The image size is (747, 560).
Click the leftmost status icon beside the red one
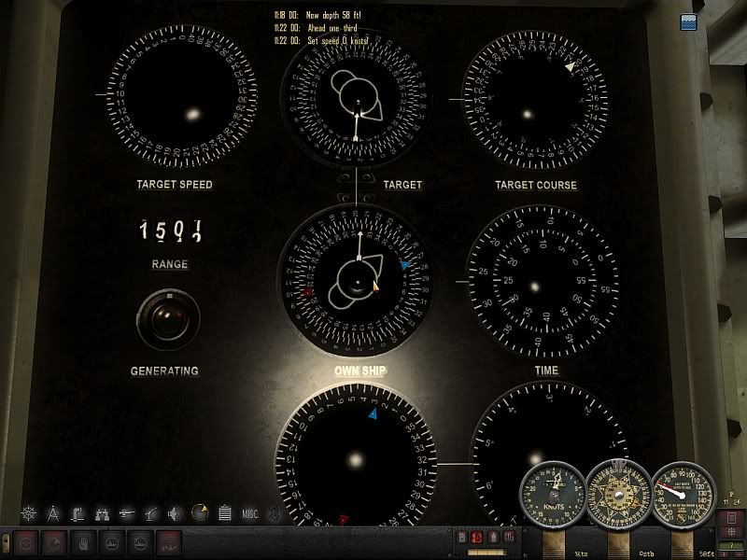[x=461, y=538]
